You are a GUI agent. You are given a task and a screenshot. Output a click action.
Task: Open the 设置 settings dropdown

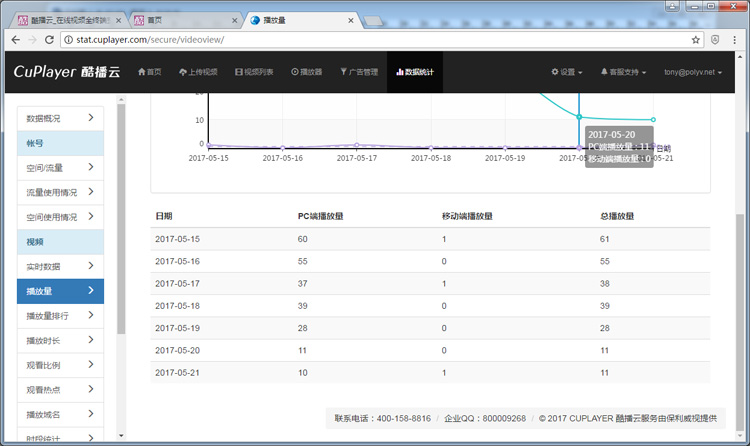click(568, 72)
